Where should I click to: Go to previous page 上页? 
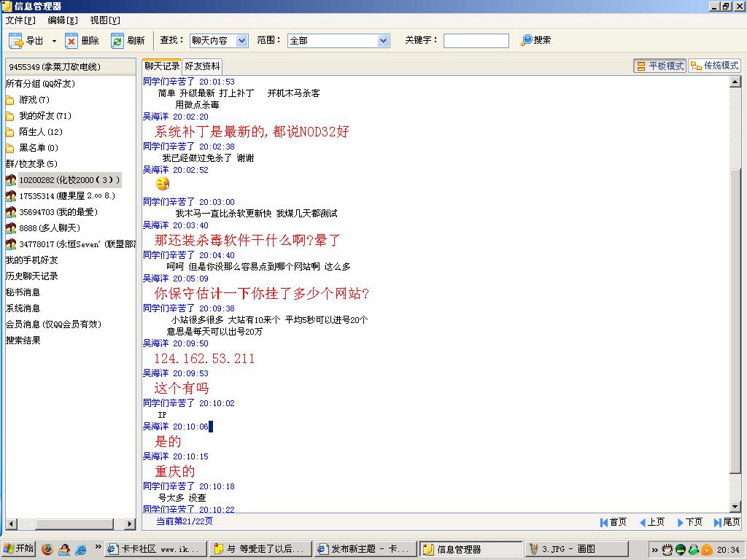pos(651,522)
